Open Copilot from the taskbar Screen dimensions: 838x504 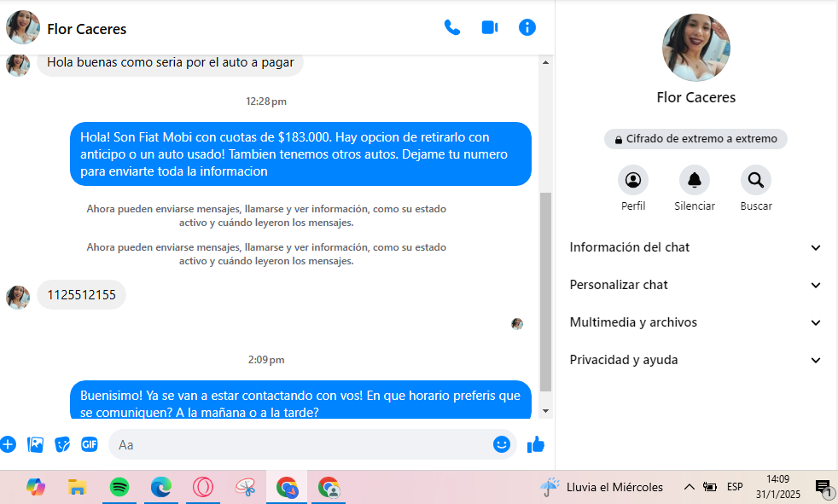[36, 487]
